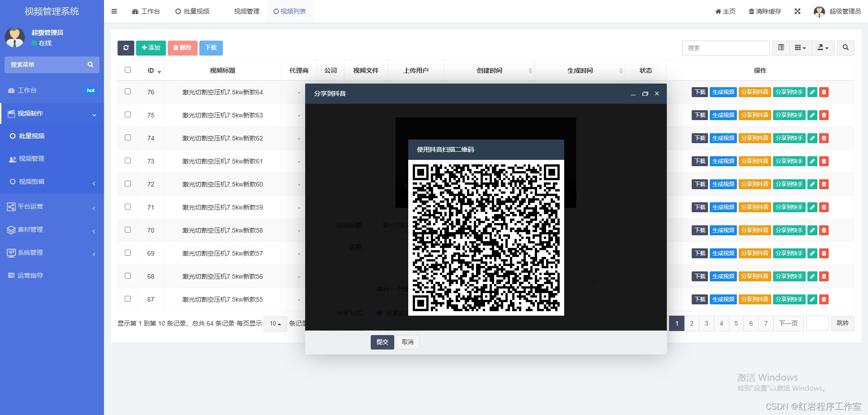Open 运营指导 in the sidebar

point(52,275)
